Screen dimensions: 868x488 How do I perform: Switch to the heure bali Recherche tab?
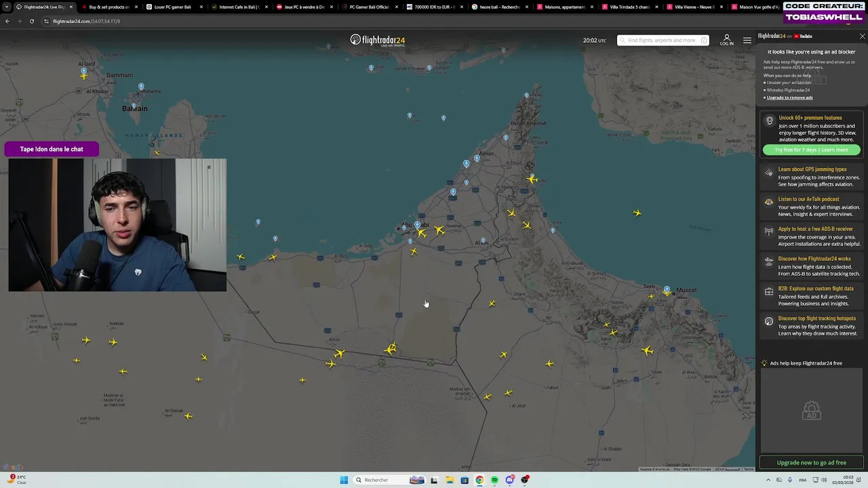tap(499, 7)
